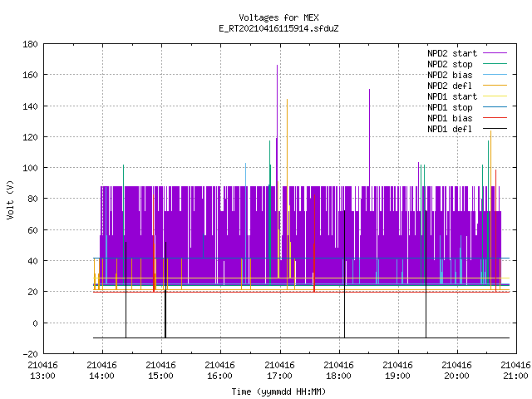Click the 160 y-axis tick label
The image size is (532, 399).
tap(30, 75)
